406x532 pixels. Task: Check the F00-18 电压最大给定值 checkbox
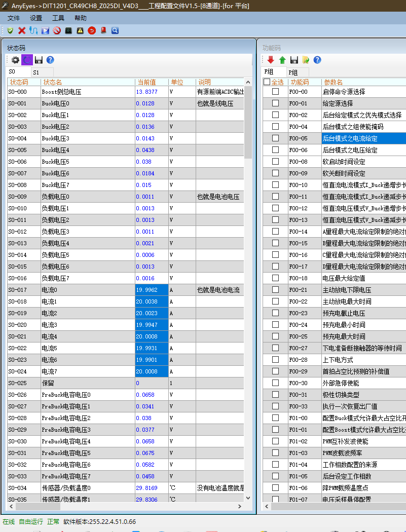(276, 278)
